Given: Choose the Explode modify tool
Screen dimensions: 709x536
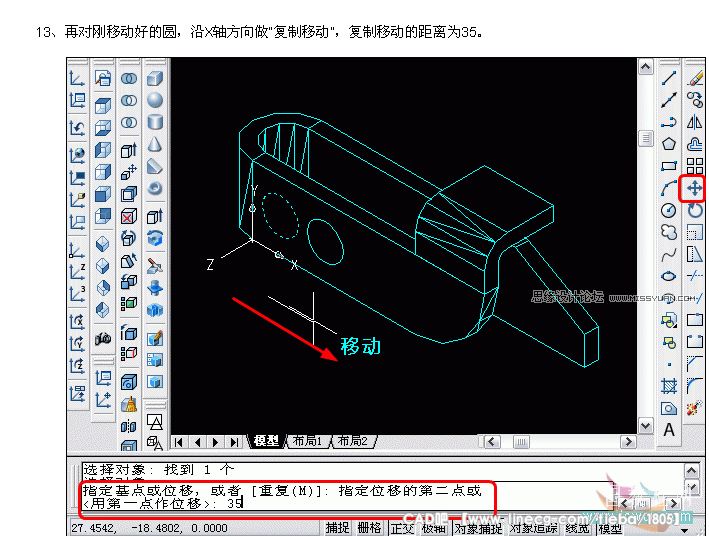Looking at the screenshot, I should click(693, 408).
